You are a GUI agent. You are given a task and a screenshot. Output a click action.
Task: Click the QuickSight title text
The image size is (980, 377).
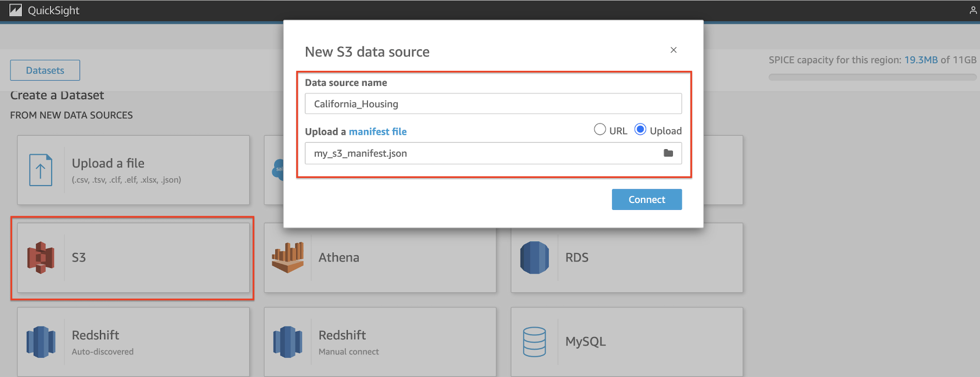(x=53, y=10)
